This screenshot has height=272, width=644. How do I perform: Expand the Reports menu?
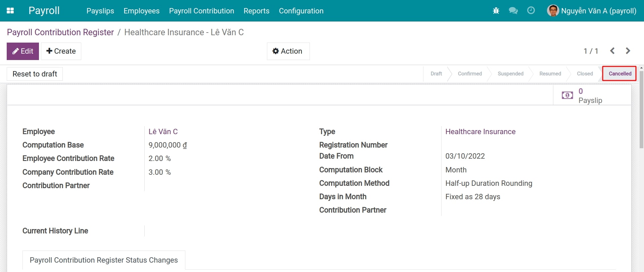(256, 11)
